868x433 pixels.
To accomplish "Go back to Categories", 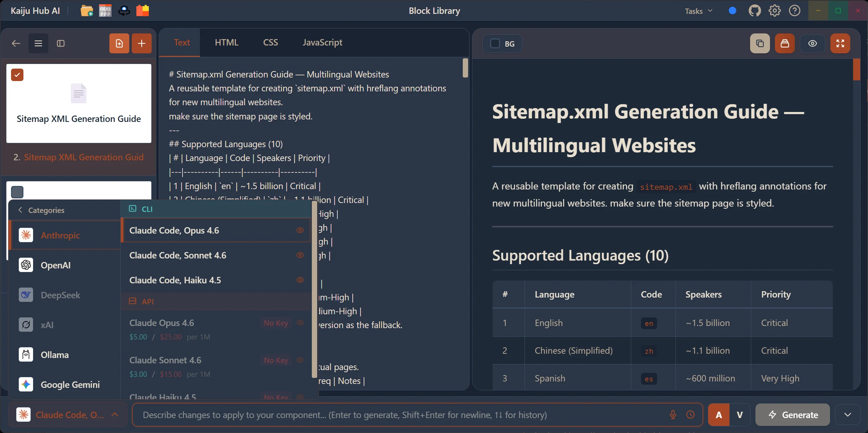I will (x=41, y=210).
